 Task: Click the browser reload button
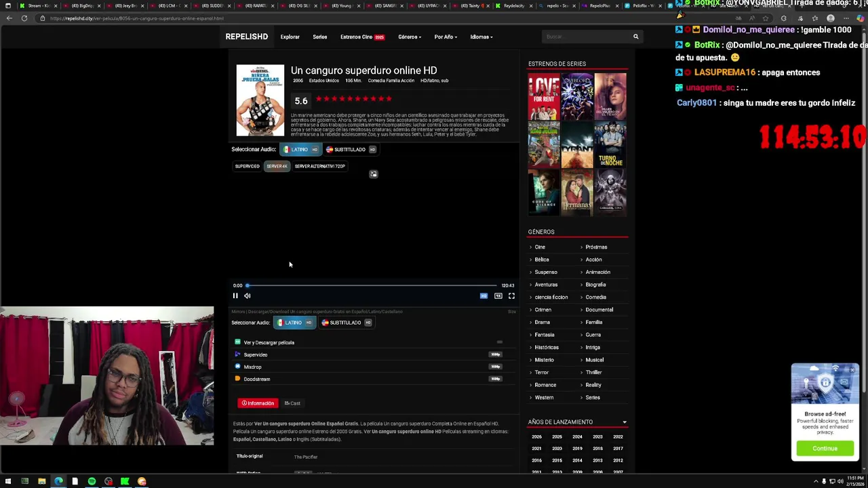click(24, 18)
